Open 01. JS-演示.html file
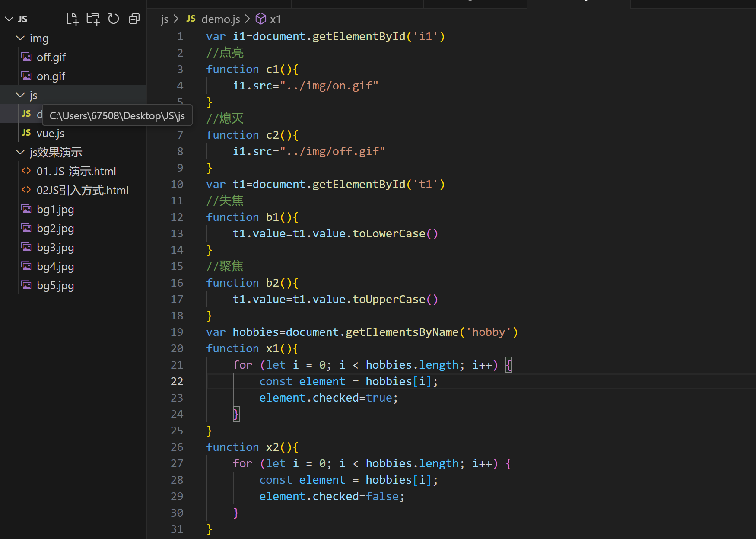 (76, 171)
